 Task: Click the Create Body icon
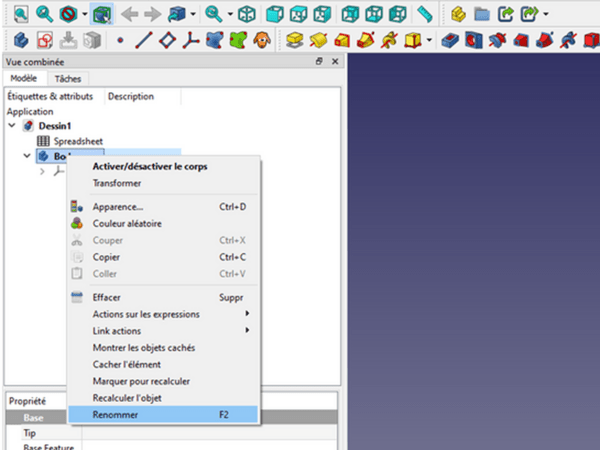pos(20,41)
